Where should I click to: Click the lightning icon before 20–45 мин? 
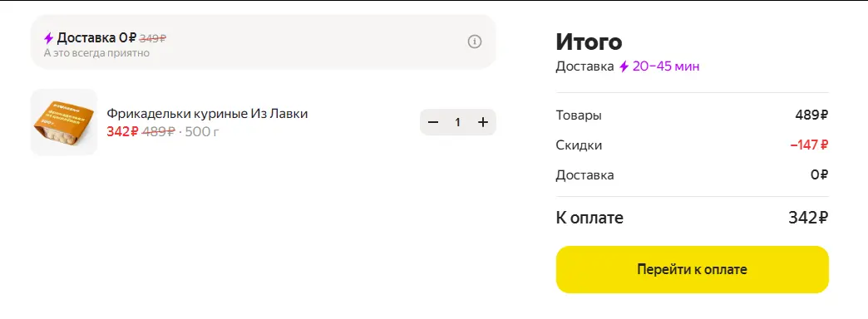624,66
